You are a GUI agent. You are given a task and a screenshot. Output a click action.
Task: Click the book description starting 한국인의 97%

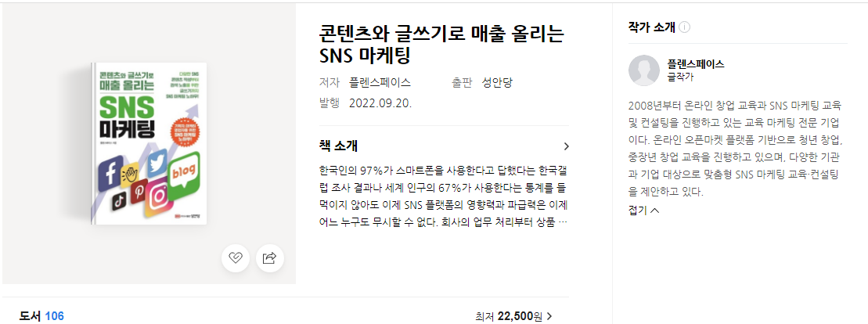pos(444,196)
